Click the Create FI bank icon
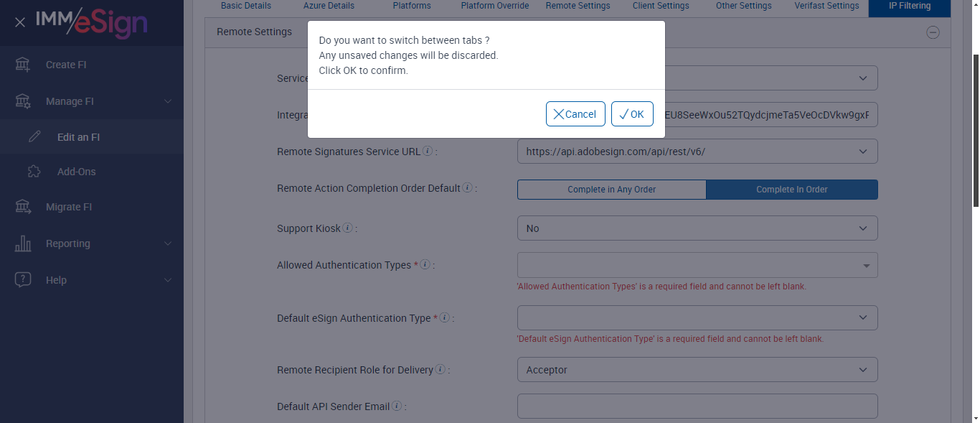 23,65
